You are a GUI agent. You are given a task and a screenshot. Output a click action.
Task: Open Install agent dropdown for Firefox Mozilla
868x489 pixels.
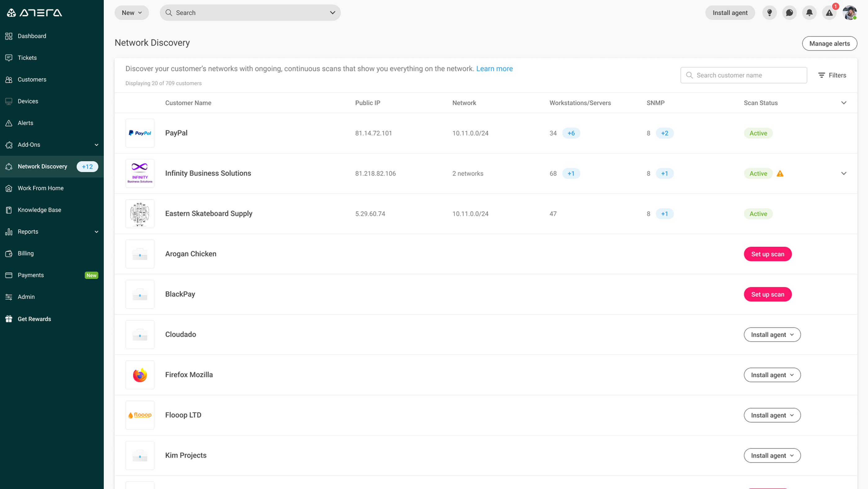tap(772, 375)
